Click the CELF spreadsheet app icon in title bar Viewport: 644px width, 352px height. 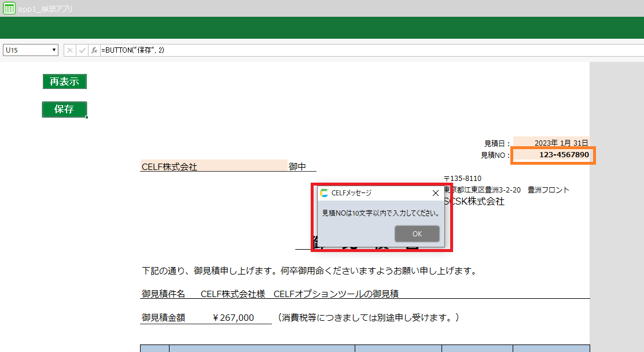pyautogui.click(x=9, y=9)
